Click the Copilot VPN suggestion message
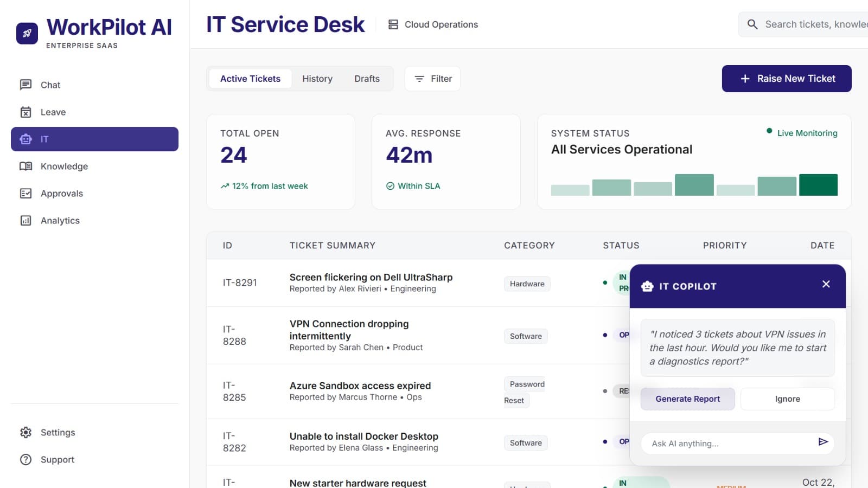This screenshot has width=868, height=488. click(738, 348)
